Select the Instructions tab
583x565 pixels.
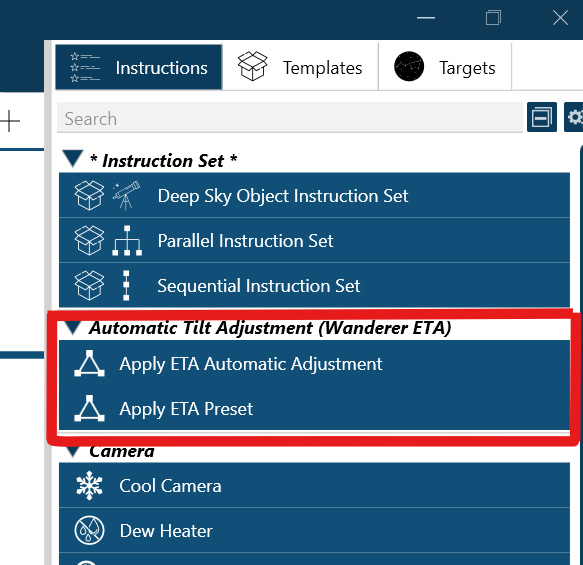139,67
